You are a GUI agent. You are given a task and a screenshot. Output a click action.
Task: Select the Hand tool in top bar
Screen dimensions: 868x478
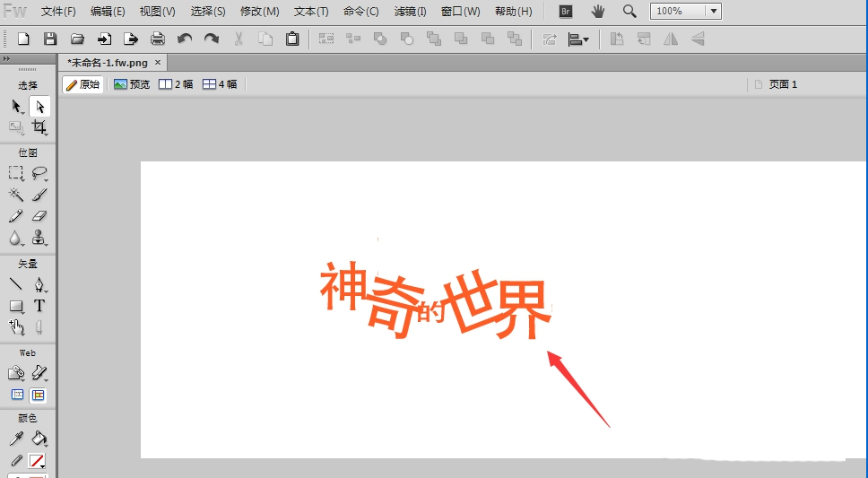(598, 11)
